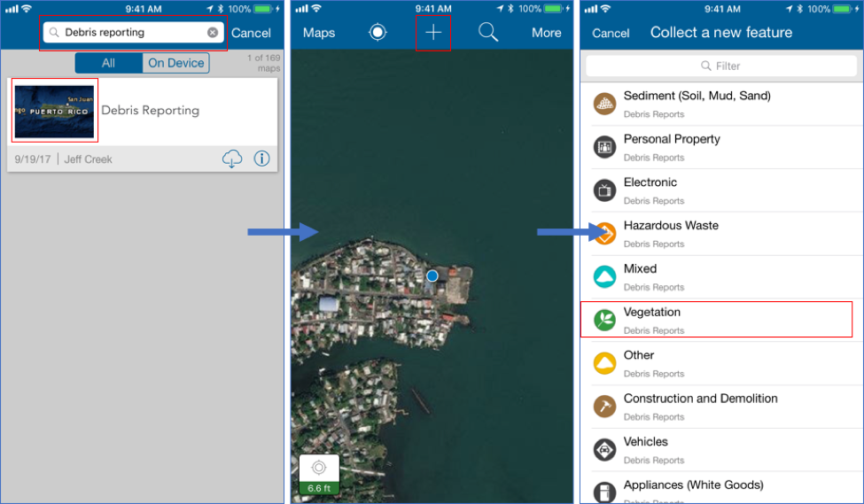Go back to Maps list
The image size is (864, 504).
coord(319,33)
